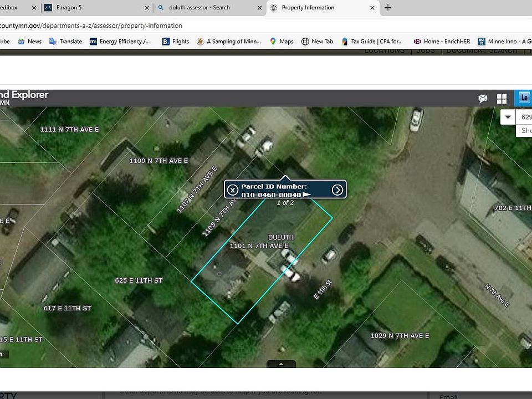This screenshot has width=532, height=399.
Task: Expand the bottom panel arrow handle
Action: [281, 364]
